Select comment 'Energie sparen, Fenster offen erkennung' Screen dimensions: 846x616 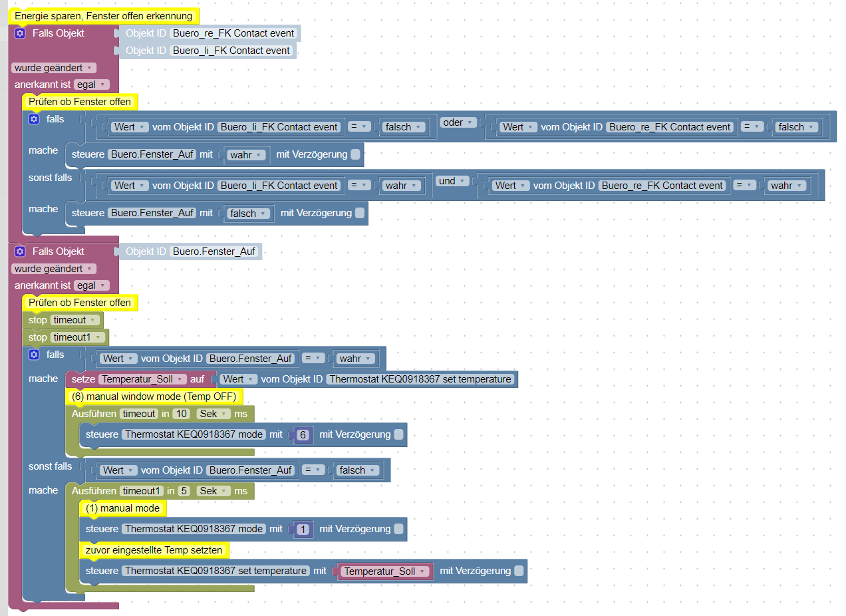104,16
